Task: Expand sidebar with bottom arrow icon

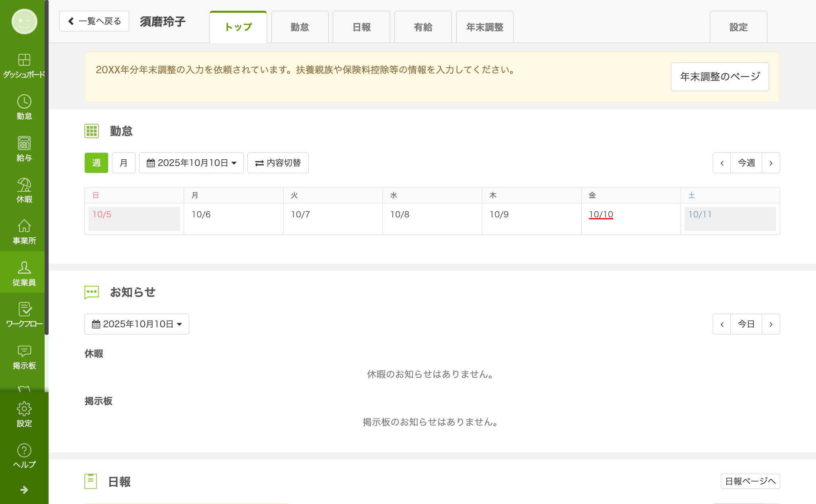Action: click(x=24, y=490)
